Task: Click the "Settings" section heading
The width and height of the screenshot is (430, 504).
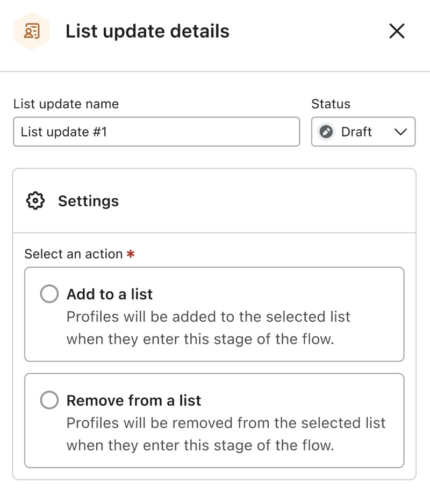Action: pyautogui.click(x=88, y=201)
